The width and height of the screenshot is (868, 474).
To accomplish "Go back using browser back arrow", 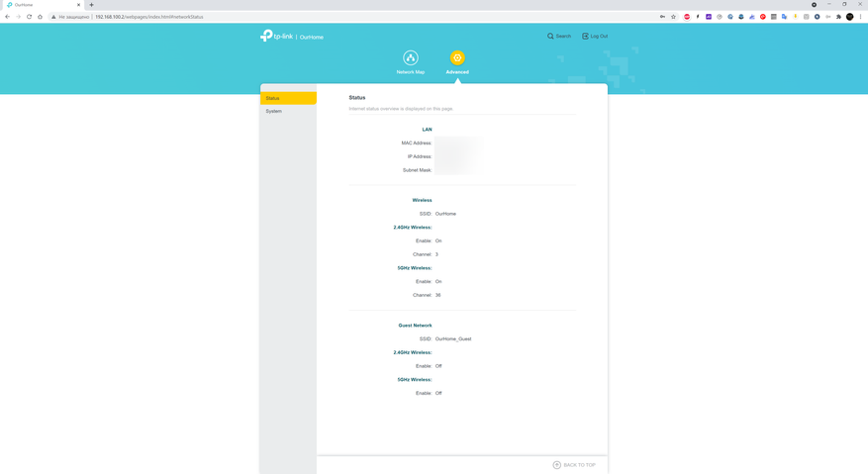I will 7,17.
